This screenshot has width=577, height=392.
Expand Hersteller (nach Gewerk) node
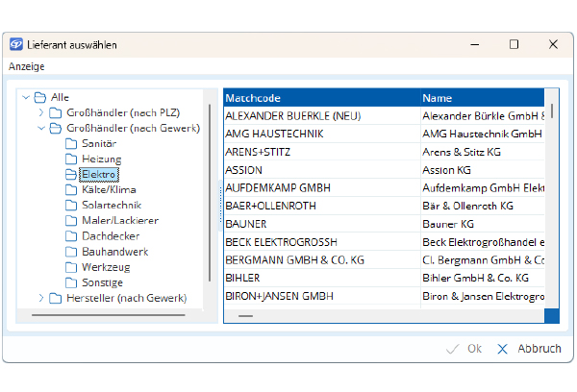[41, 298]
